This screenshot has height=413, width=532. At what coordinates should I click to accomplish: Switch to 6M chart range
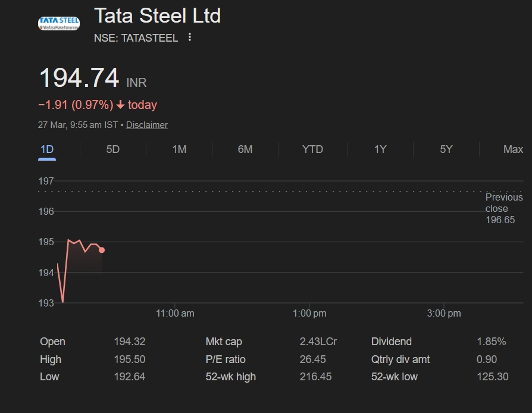click(245, 149)
